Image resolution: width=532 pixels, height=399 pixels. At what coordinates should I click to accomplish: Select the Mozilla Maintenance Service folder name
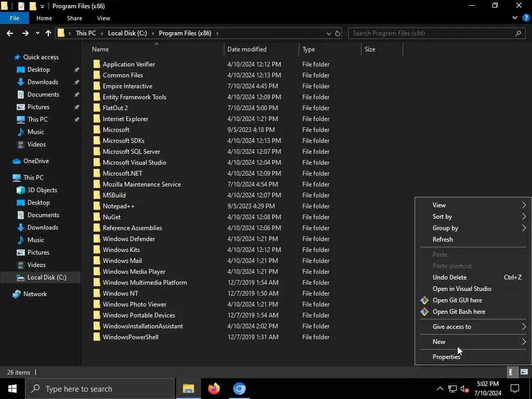142,184
